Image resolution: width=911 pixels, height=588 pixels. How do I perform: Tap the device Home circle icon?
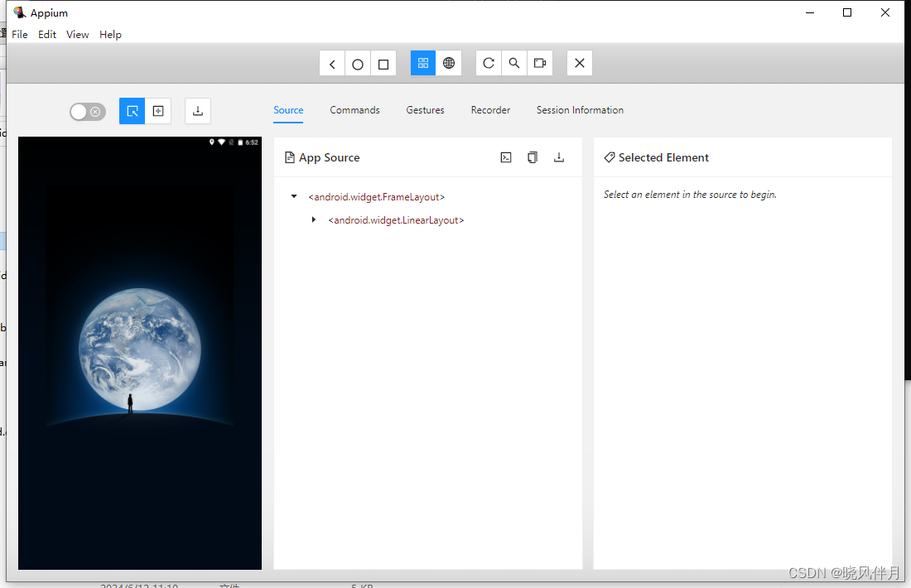point(358,63)
